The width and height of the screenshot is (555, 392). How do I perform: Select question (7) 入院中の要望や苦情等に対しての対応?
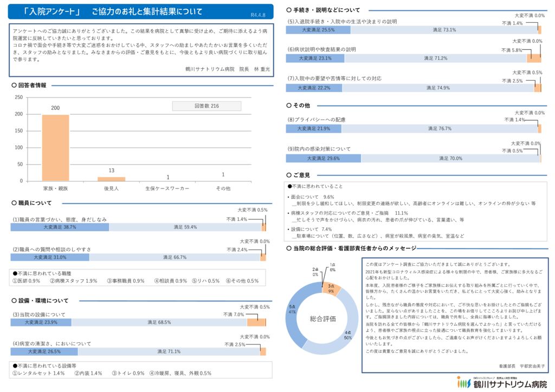pyautogui.click(x=334, y=79)
